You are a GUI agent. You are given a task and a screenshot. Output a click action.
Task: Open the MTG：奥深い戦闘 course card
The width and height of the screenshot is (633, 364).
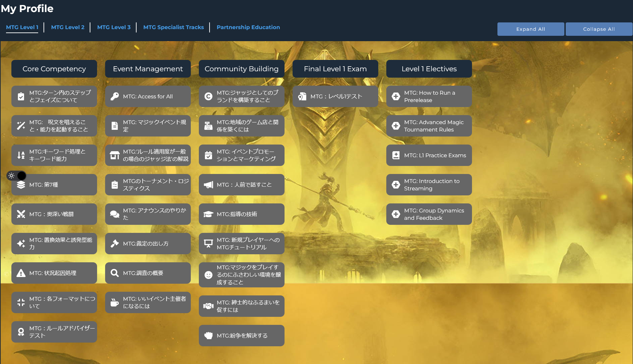[x=54, y=214]
